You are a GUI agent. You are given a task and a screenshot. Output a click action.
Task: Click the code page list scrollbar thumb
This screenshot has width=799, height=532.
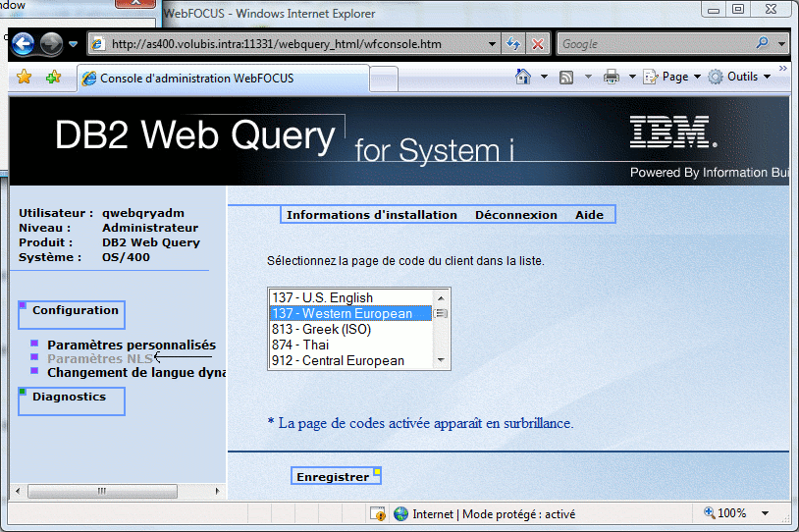pos(441,313)
